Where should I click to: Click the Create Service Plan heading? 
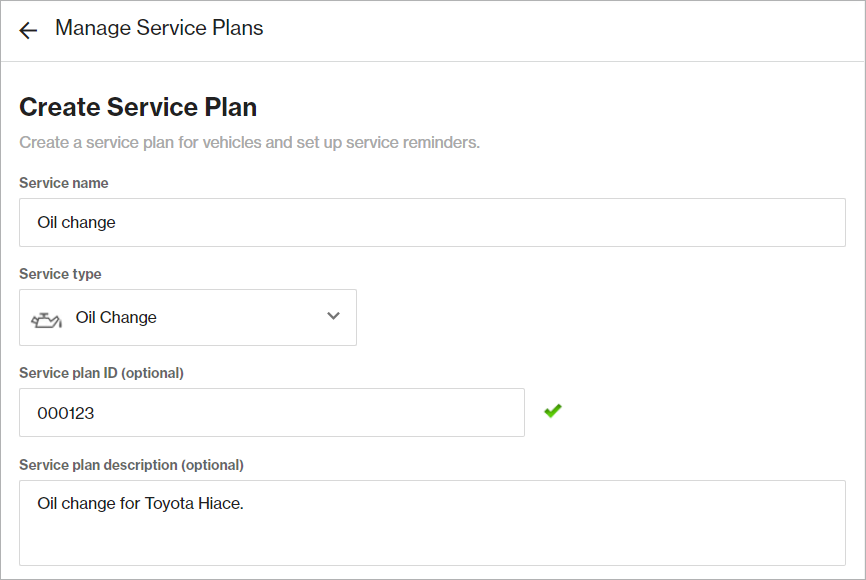tap(137, 106)
